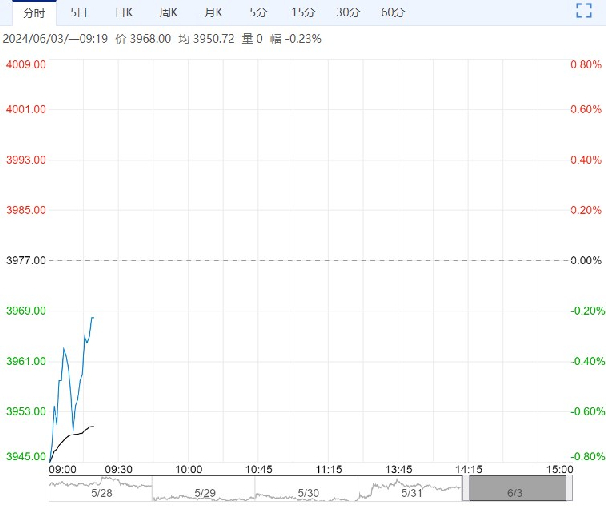Pick the 5/31 day in the navigator
This screenshot has width=606, height=506.
411,489
